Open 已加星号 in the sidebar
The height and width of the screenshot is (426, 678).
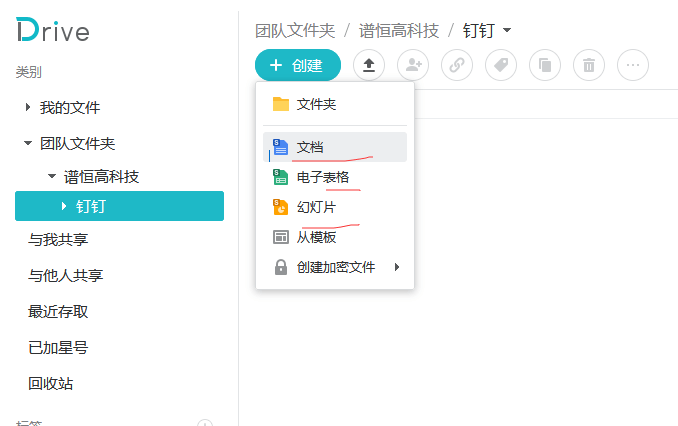(x=57, y=348)
